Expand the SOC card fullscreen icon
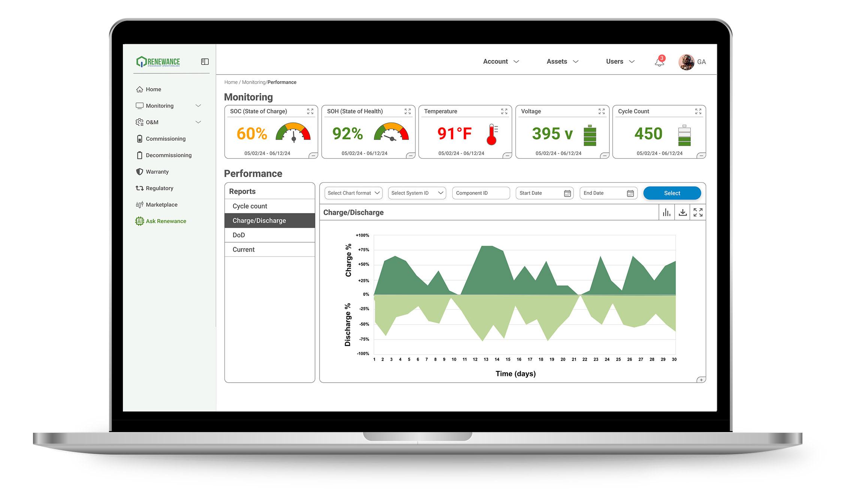Image resolution: width=847 pixels, height=504 pixels. coord(310,112)
